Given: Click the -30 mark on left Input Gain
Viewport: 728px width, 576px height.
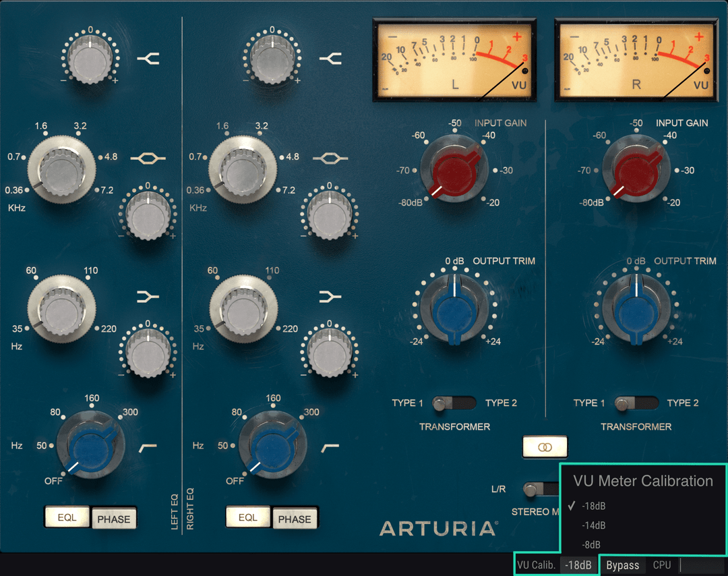Looking at the screenshot, I should coord(506,171).
